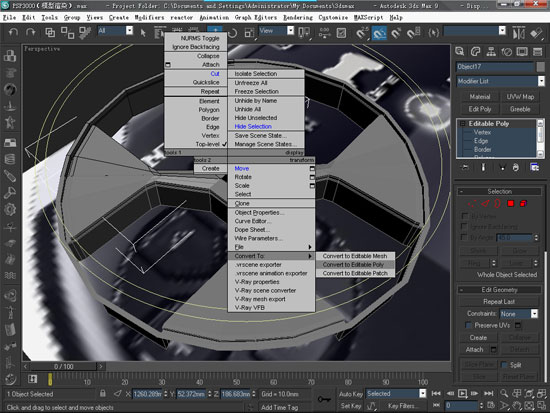Click the object color swatch
The width and height of the screenshot is (550, 413).
pyautogui.click(x=541, y=66)
